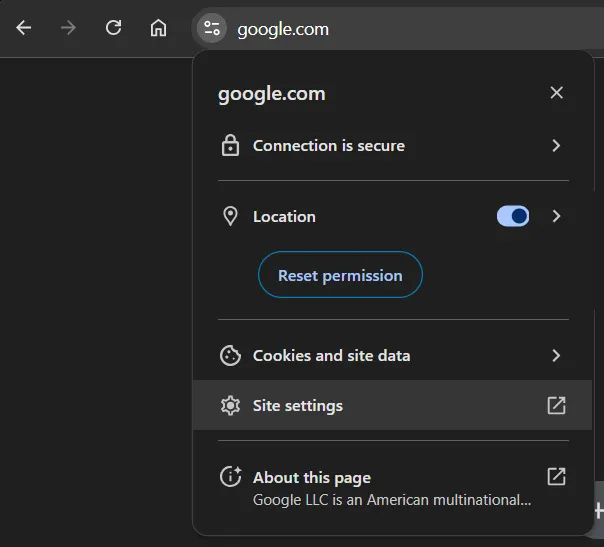Click the About this page info icon

[x=230, y=477]
